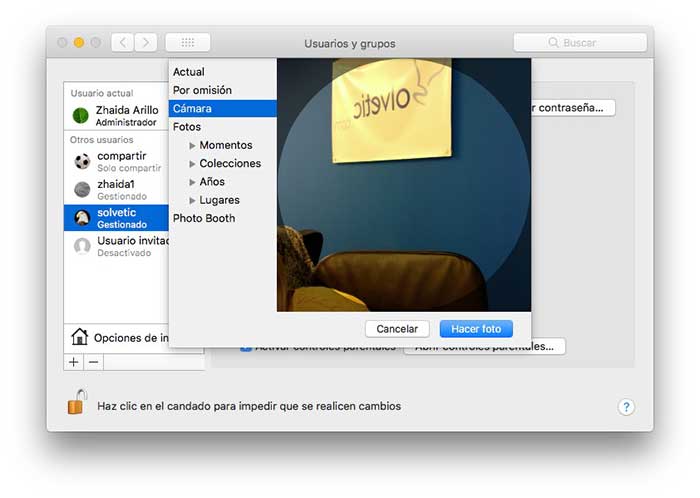This screenshot has height=498, width=700.
Task: Click the house icon for login options
Action: [79, 337]
